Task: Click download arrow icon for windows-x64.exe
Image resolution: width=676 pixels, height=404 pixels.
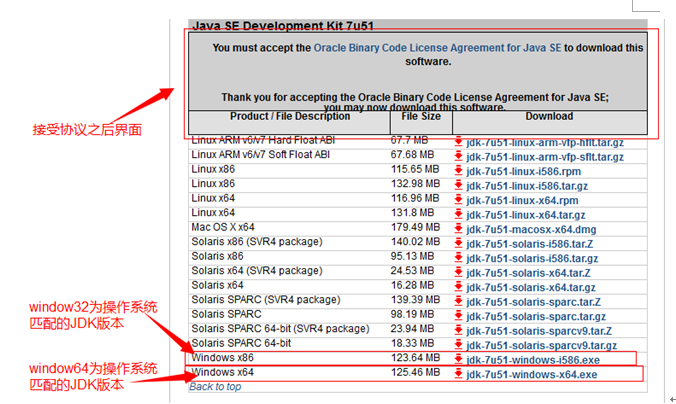Action: click(458, 374)
